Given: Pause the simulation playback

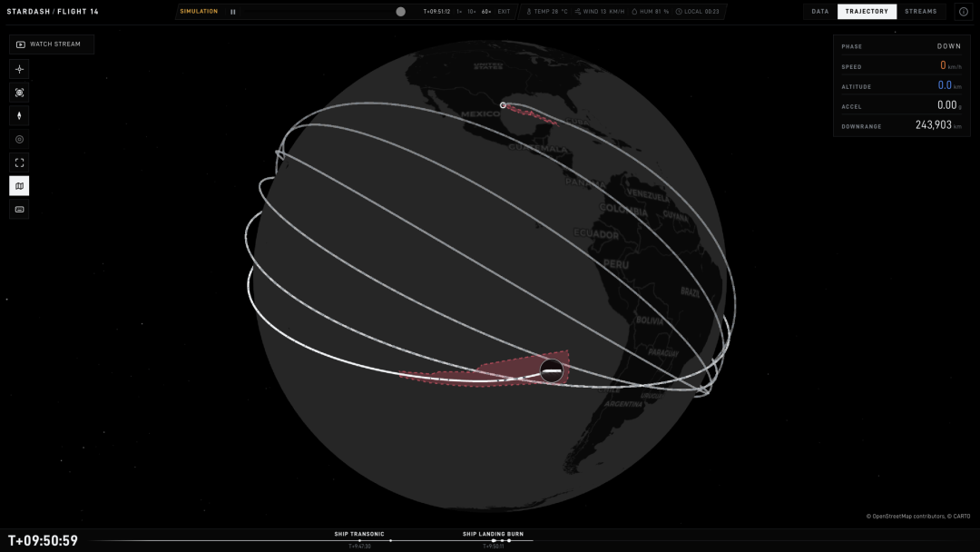Looking at the screenshot, I should tap(233, 12).
